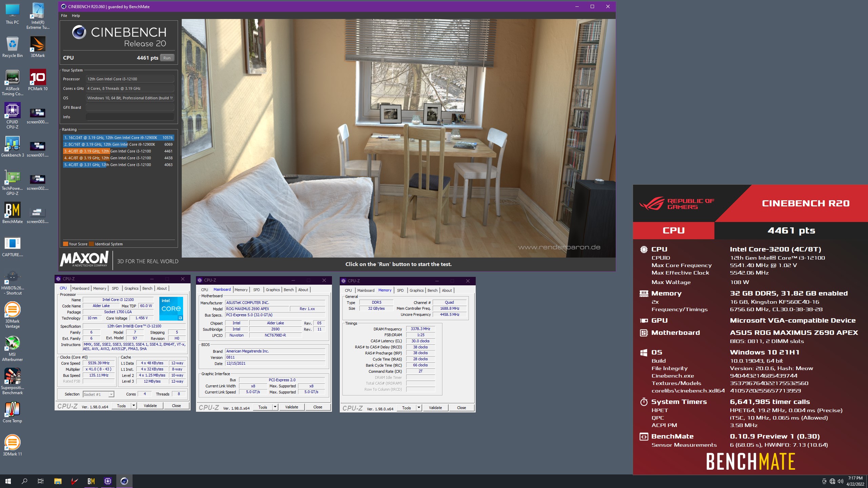Open CAPTURE desktop file icon
Screen dimensions: 868x488
point(13,246)
